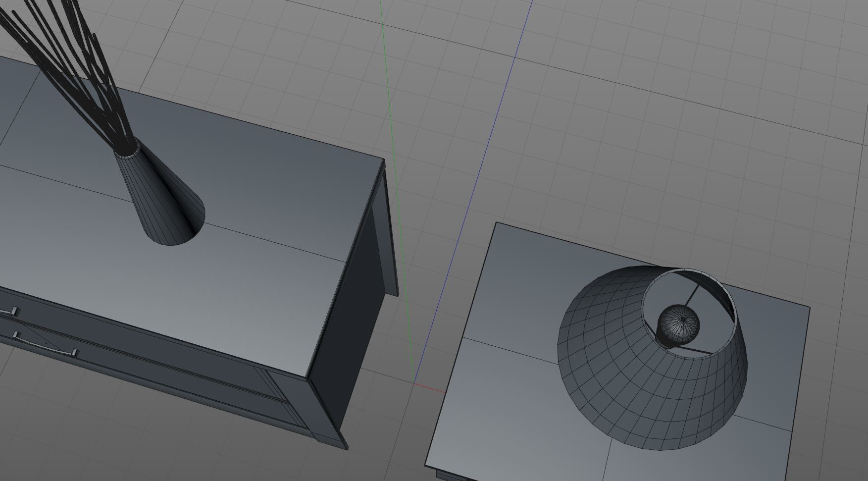Select the spherical light bulb inside the lampshade

click(678, 324)
